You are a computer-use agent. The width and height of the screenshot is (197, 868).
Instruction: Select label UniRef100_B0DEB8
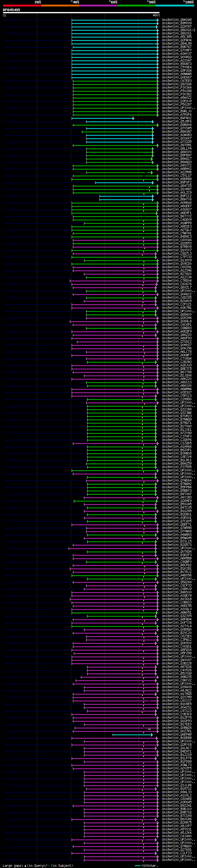[x=177, y=738]
